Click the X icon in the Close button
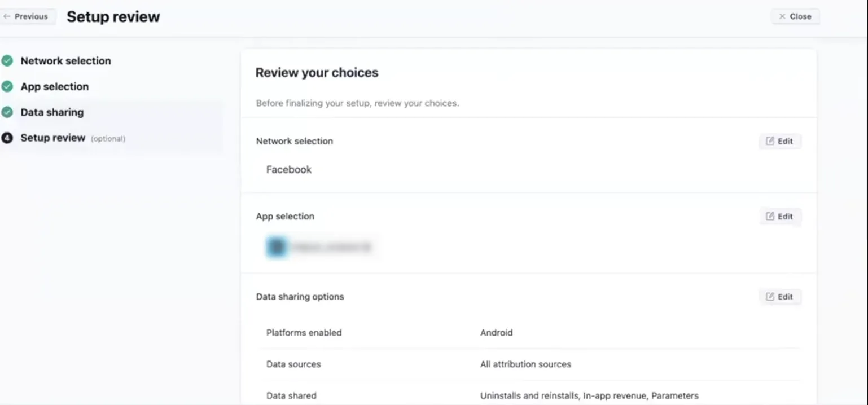This screenshot has height=405, width=868. coord(782,16)
